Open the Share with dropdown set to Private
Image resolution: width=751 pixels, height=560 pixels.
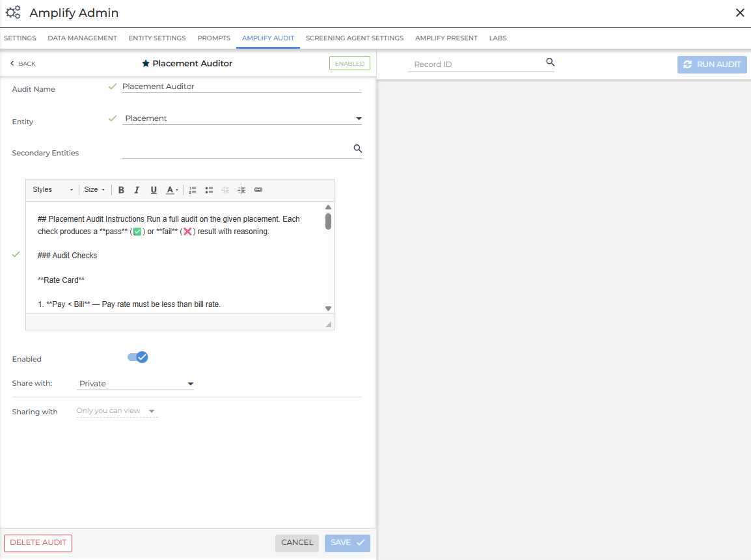(135, 383)
